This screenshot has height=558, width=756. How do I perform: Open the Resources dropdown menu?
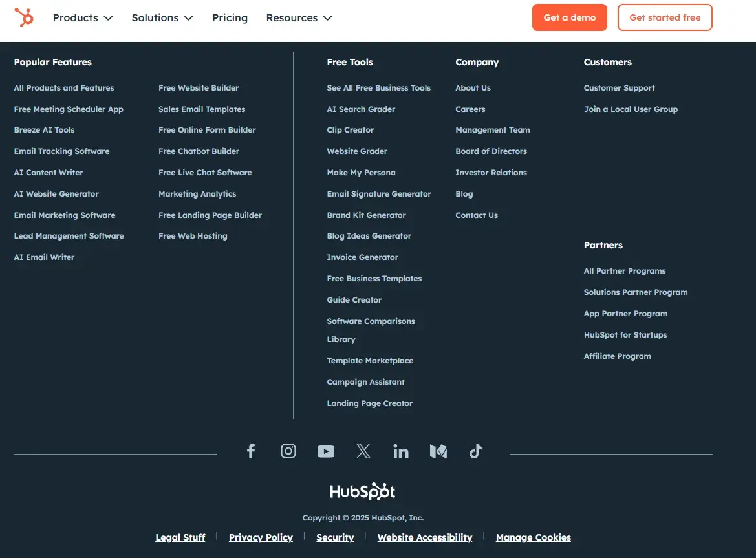tap(299, 18)
